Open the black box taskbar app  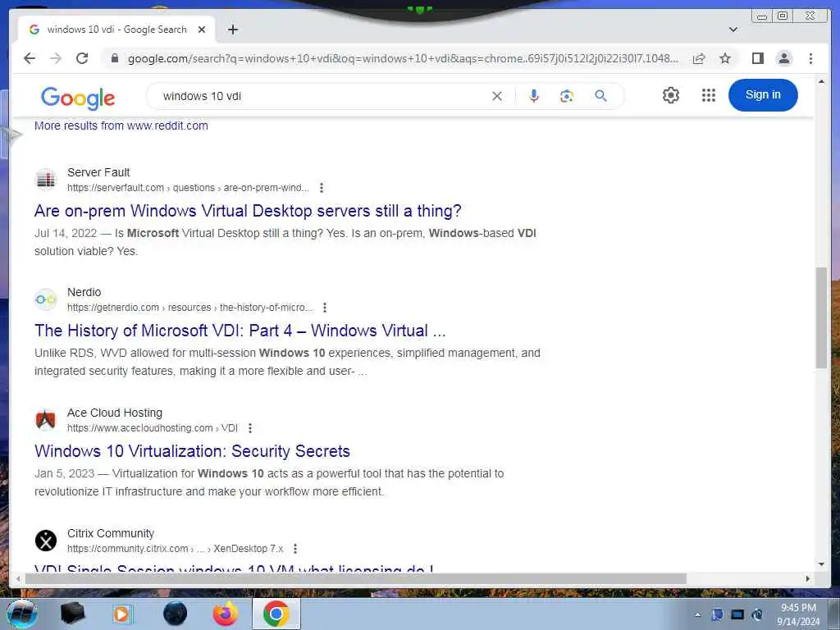pyautogui.click(x=72, y=614)
